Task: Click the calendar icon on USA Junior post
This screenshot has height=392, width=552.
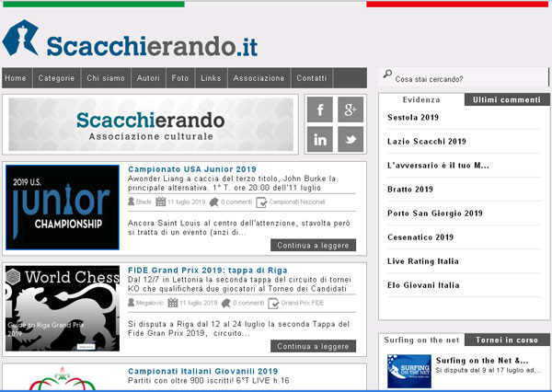Action: coord(160,202)
